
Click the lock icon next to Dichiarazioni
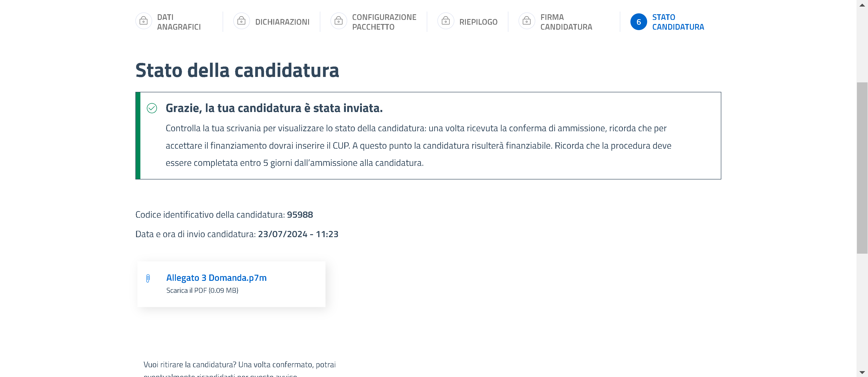click(x=241, y=21)
